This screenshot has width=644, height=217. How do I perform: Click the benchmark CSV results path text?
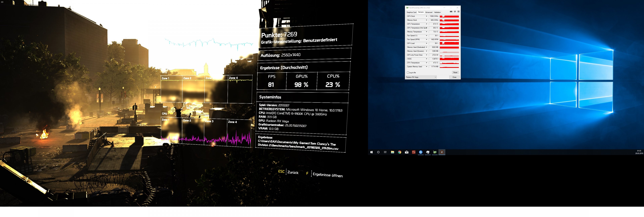point(298,145)
